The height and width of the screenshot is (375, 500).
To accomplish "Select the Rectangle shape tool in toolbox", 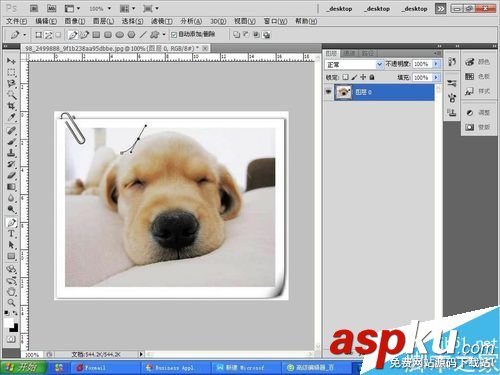I will point(11,256).
